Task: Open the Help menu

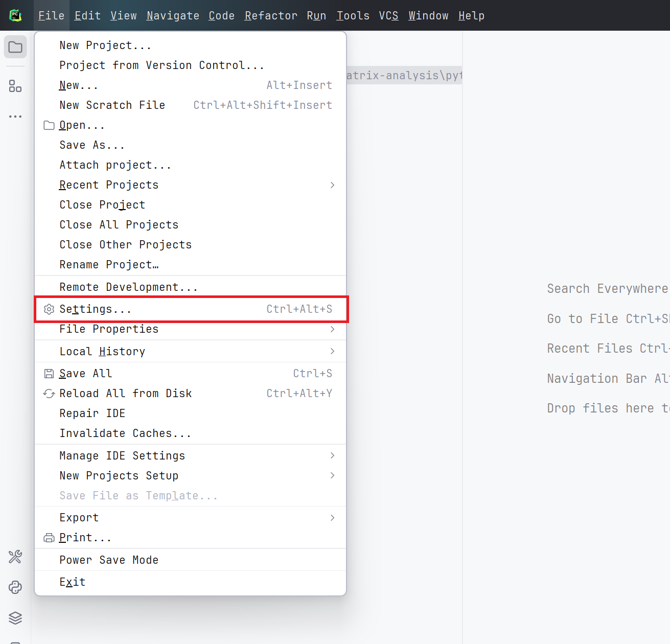Action: coord(471,16)
